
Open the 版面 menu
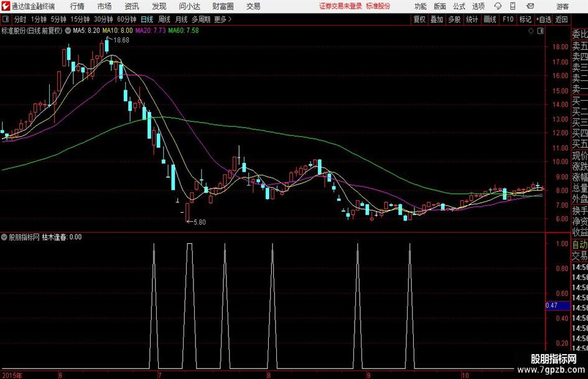(440, 6)
